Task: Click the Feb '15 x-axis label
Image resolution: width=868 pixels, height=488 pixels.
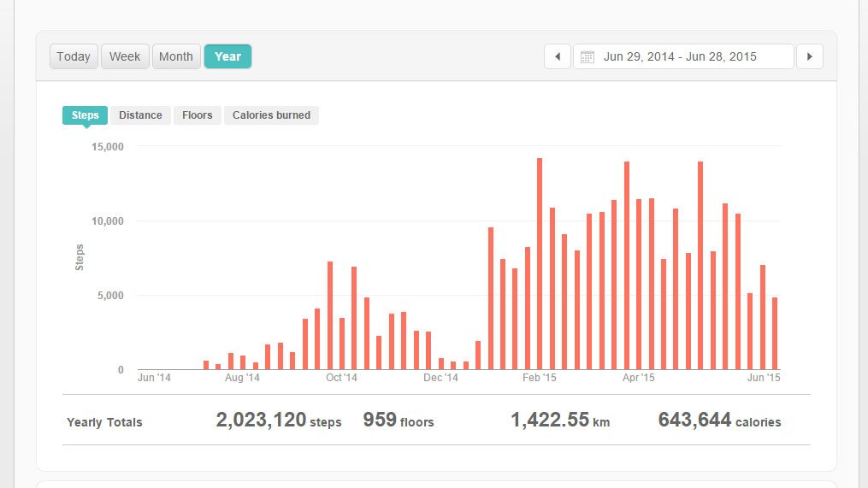Action: click(539, 378)
